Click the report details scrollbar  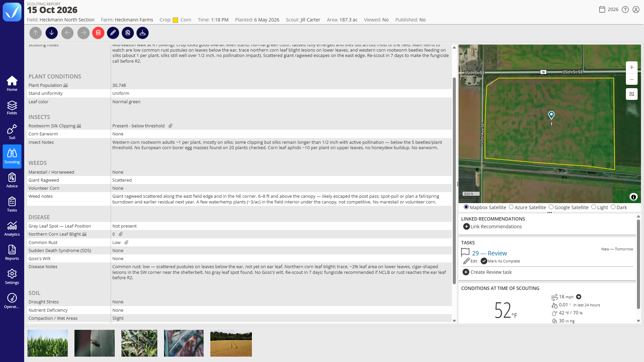coord(454,181)
